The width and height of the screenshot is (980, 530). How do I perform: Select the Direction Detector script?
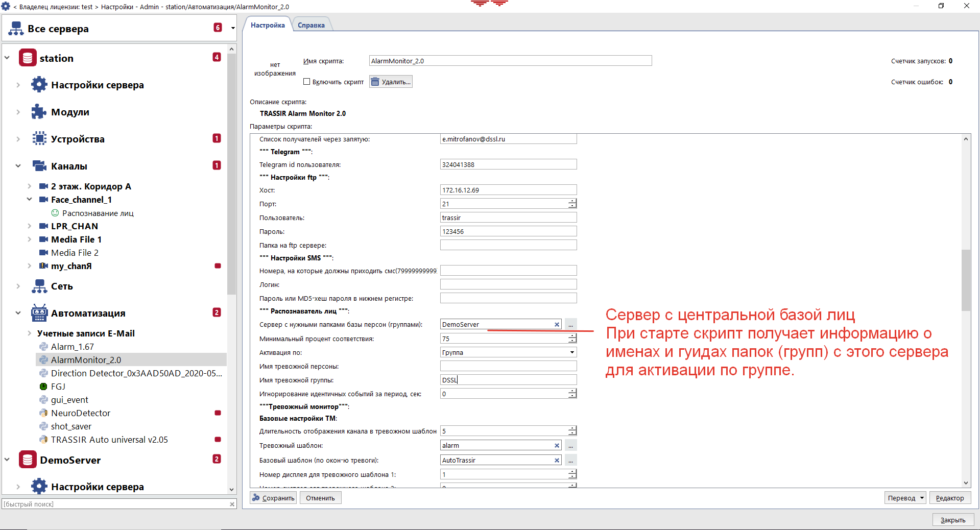pyautogui.click(x=136, y=373)
